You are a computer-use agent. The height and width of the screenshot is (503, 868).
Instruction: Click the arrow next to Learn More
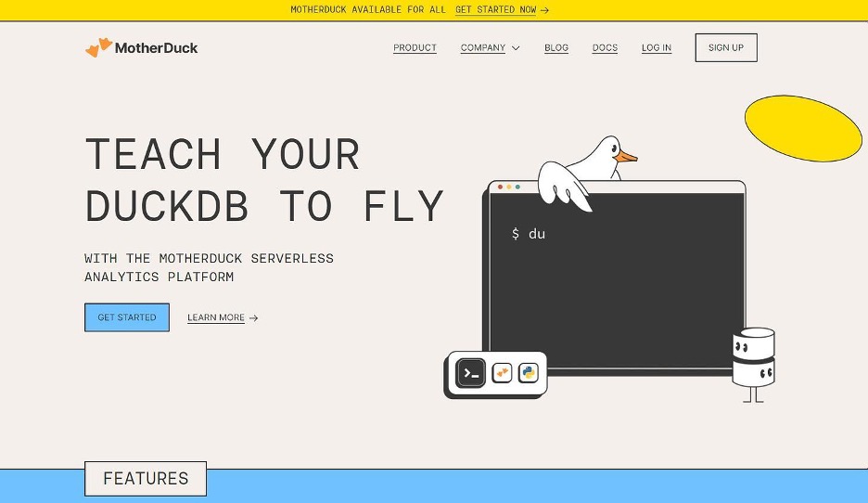click(x=253, y=318)
